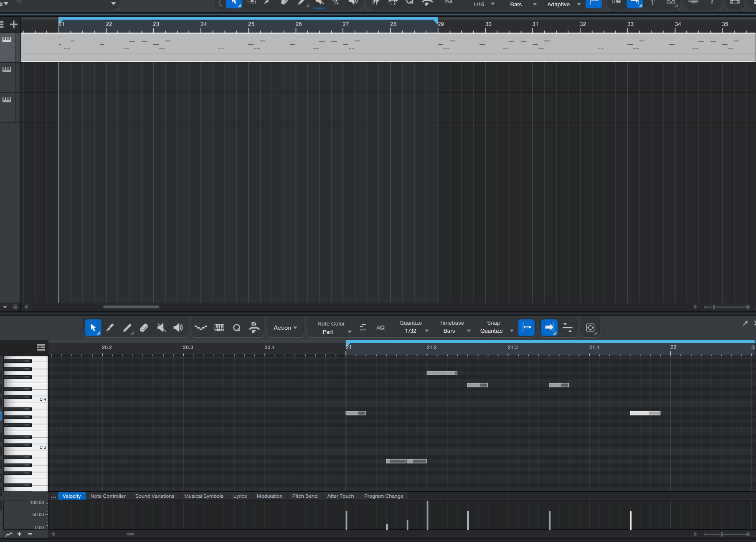Open the arrangement Adaptive snap dropdown
The height and width of the screenshot is (542, 756).
coord(563,4)
